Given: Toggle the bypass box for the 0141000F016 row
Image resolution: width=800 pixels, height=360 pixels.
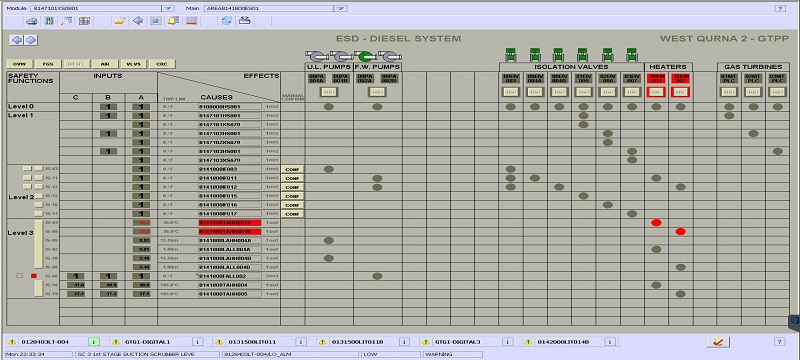Looking at the screenshot, I should click(39, 204).
